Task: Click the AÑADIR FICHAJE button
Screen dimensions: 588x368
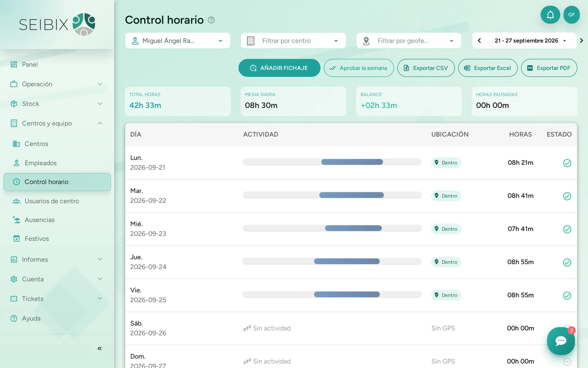Action: pos(279,68)
